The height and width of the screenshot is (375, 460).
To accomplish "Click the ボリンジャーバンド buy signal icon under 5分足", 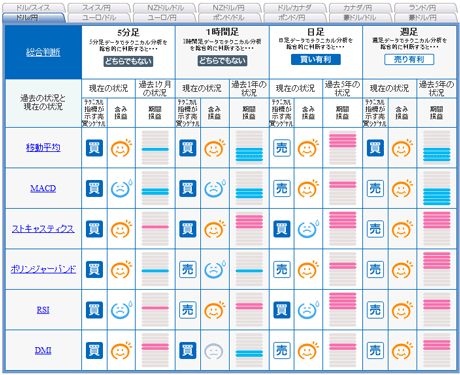I will (94, 269).
